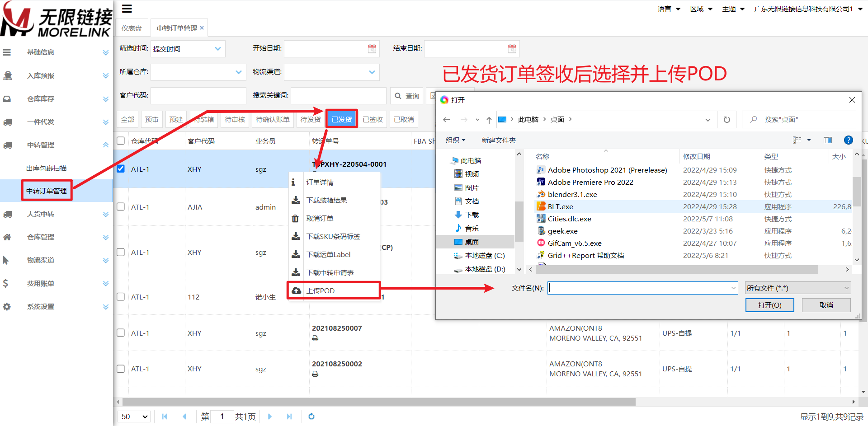Click the 查询 search button
Image resolution: width=868 pixels, height=426 pixels.
point(407,96)
